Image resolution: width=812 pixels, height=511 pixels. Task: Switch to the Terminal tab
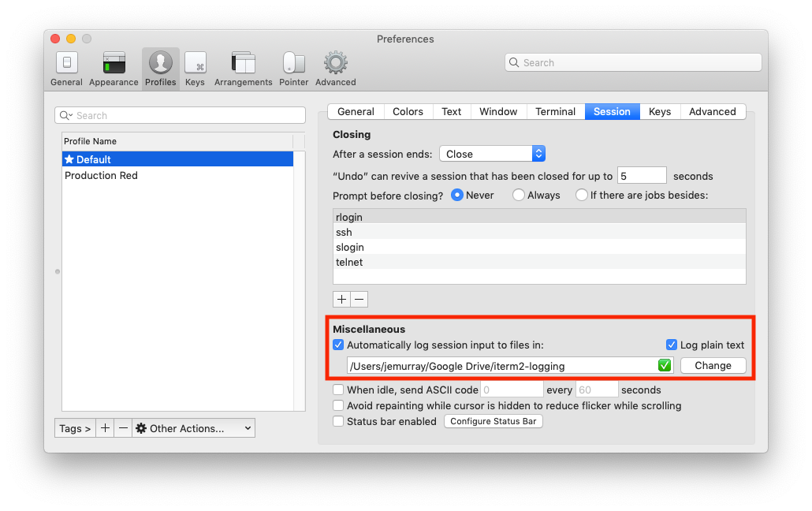(555, 111)
